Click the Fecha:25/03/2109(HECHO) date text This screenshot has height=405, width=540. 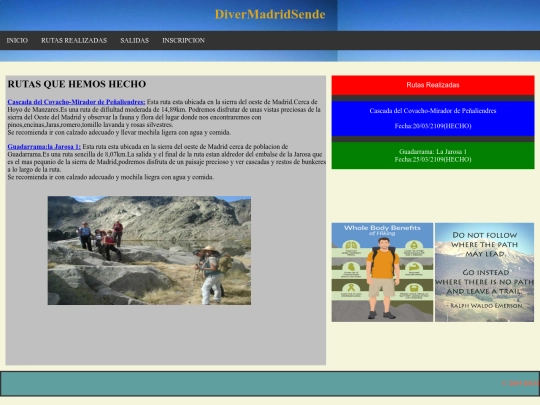433,159
